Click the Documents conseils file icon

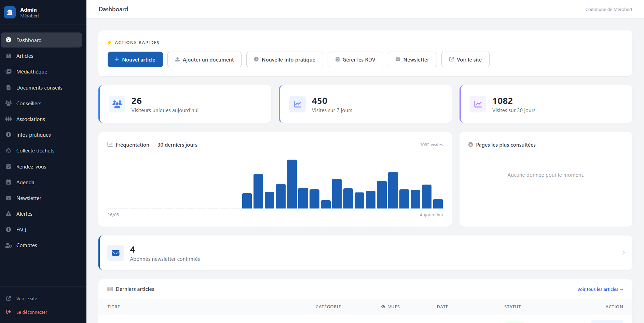[9, 88]
